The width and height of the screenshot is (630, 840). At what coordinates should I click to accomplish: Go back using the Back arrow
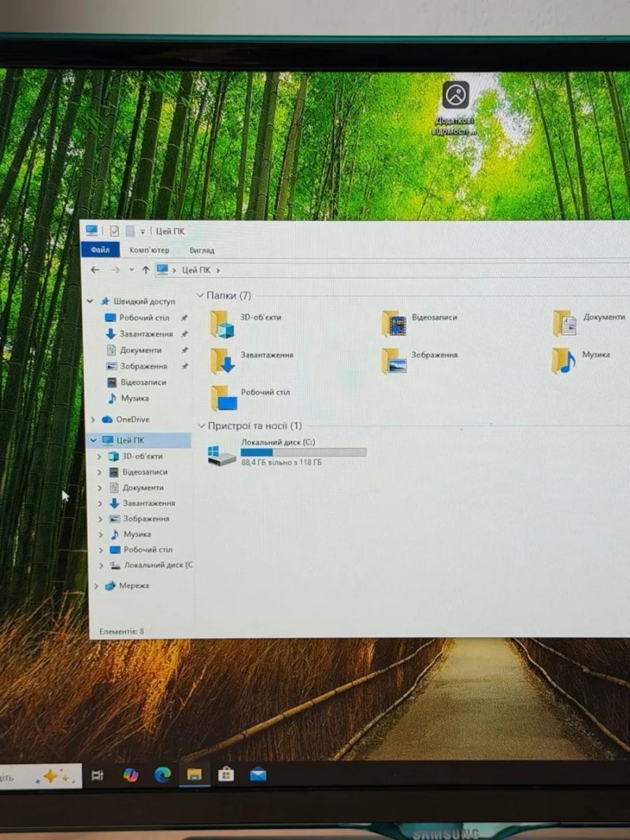95,270
